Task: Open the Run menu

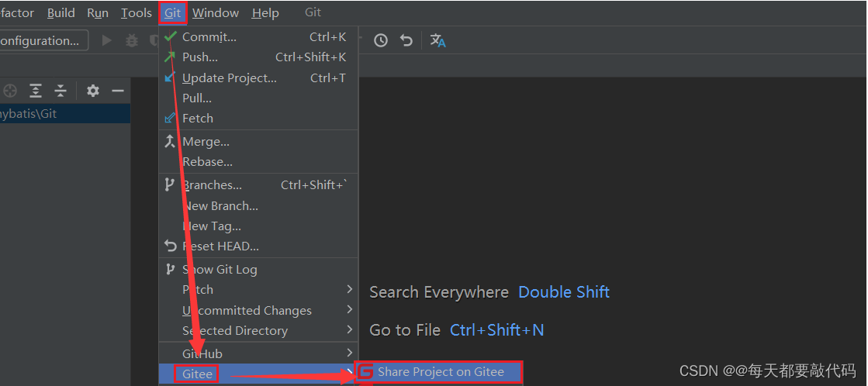Action: (98, 12)
